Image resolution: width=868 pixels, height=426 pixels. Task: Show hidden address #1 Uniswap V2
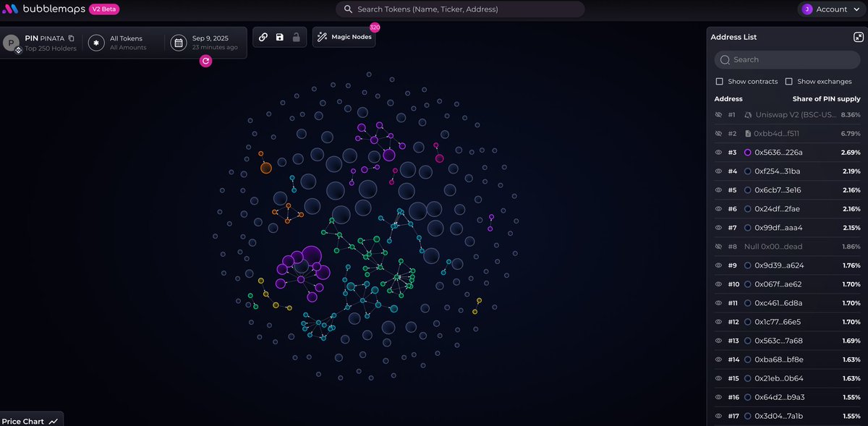click(x=719, y=115)
